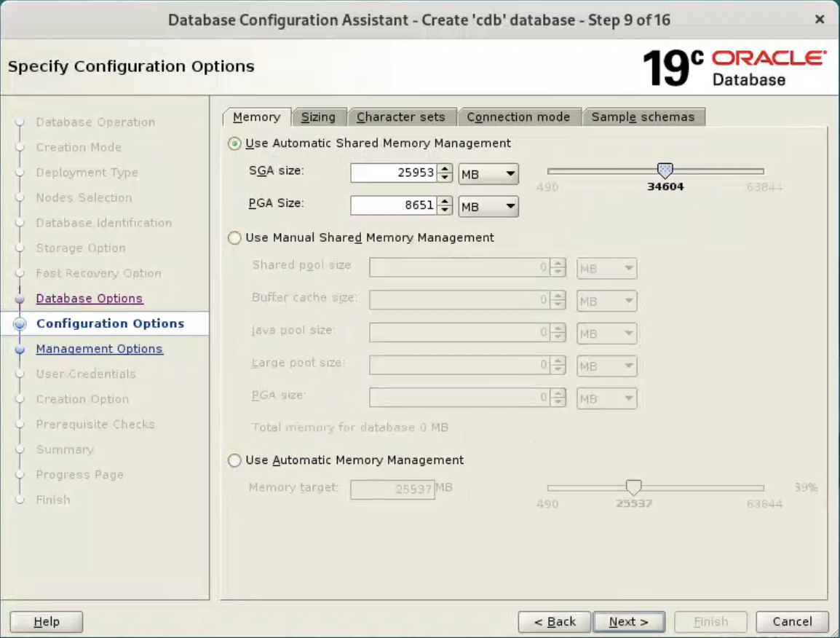Click the Creation Mode step label
The height and width of the screenshot is (638, 840).
79,147
